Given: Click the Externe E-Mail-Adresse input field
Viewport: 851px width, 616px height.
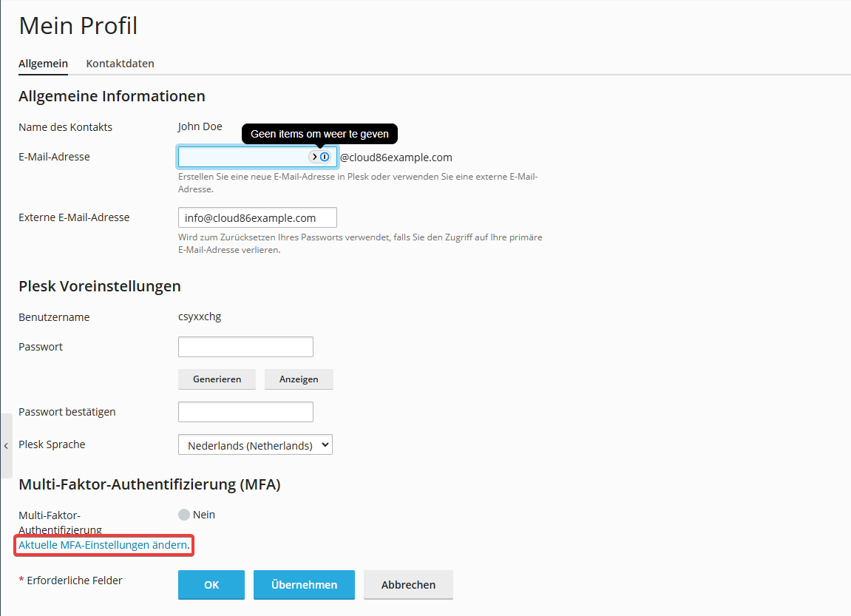Looking at the screenshot, I should point(257,217).
